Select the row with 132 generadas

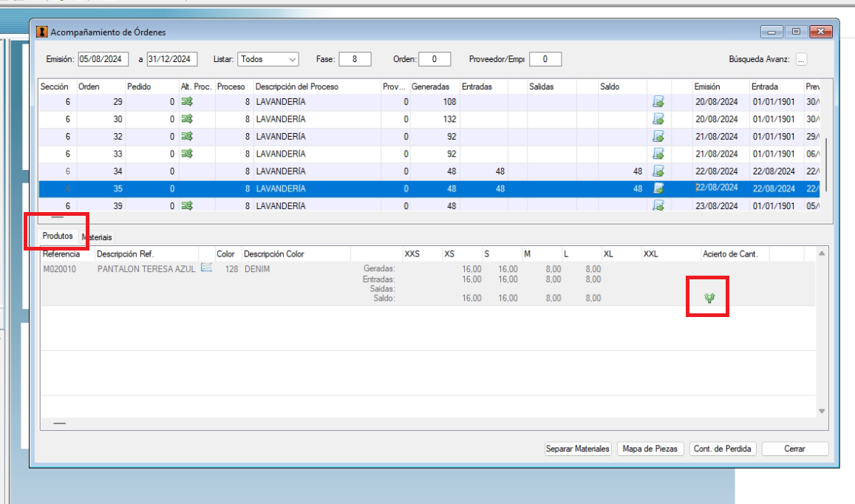point(429,119)
